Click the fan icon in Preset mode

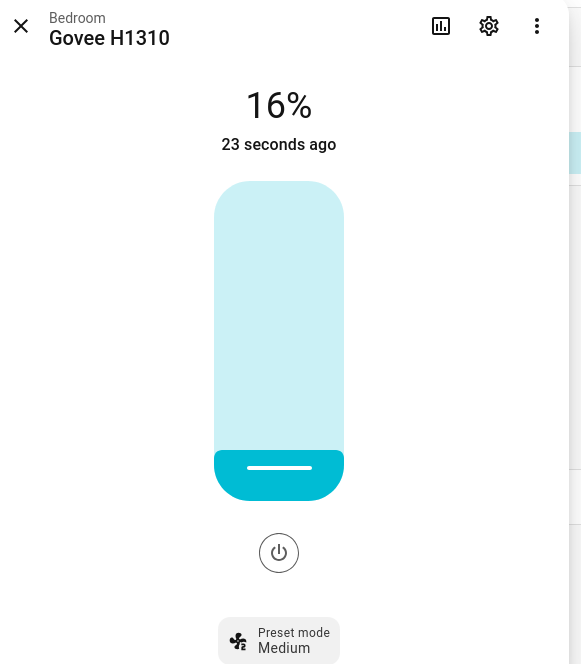[x=238, y=641]
